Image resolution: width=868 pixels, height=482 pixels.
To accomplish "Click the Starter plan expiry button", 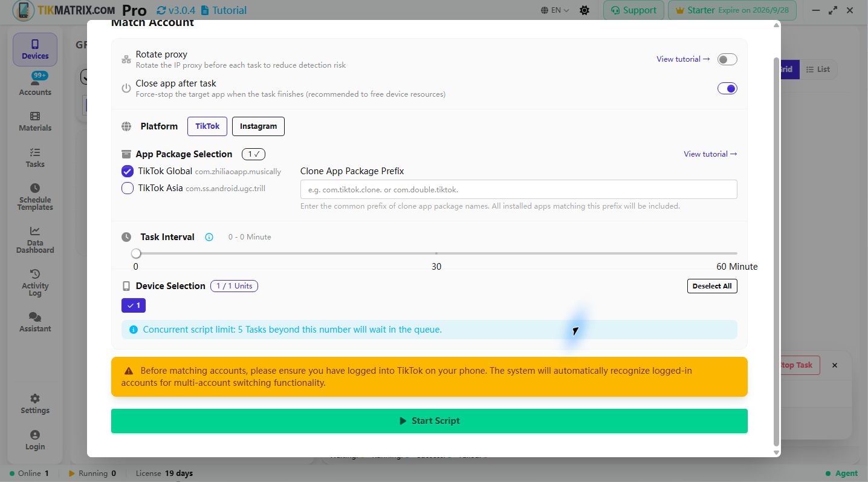I will tap(732, 10).
